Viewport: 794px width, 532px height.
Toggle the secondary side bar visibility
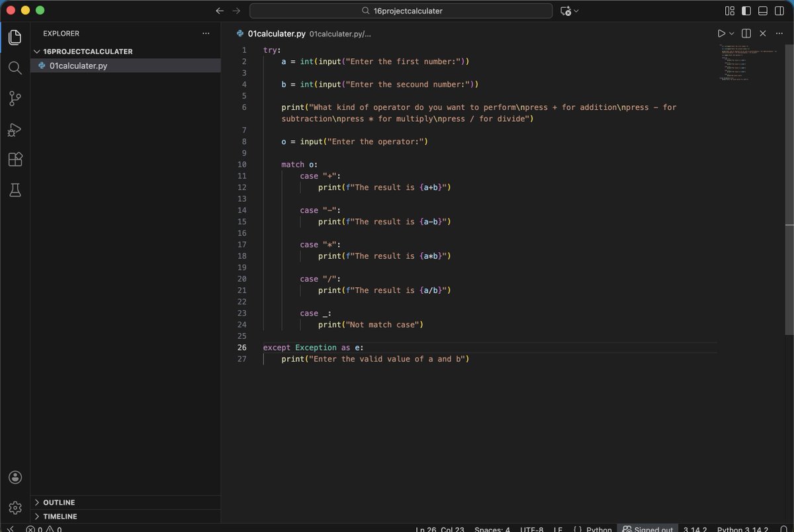point(778,11)
